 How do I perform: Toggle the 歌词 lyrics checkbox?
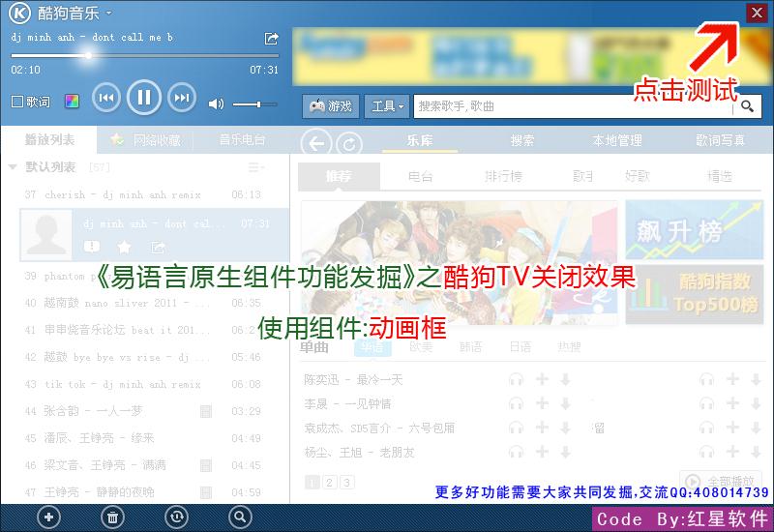[x=17, y=102]
